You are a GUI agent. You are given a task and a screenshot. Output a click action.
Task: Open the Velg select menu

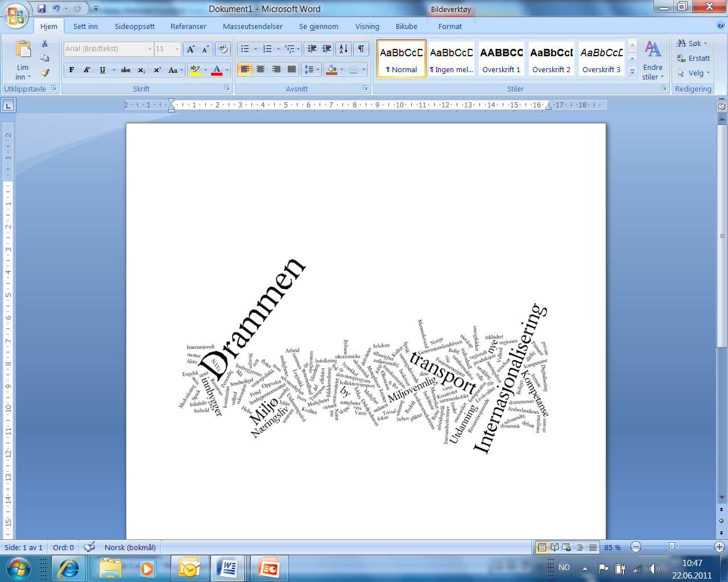point(693,73)
